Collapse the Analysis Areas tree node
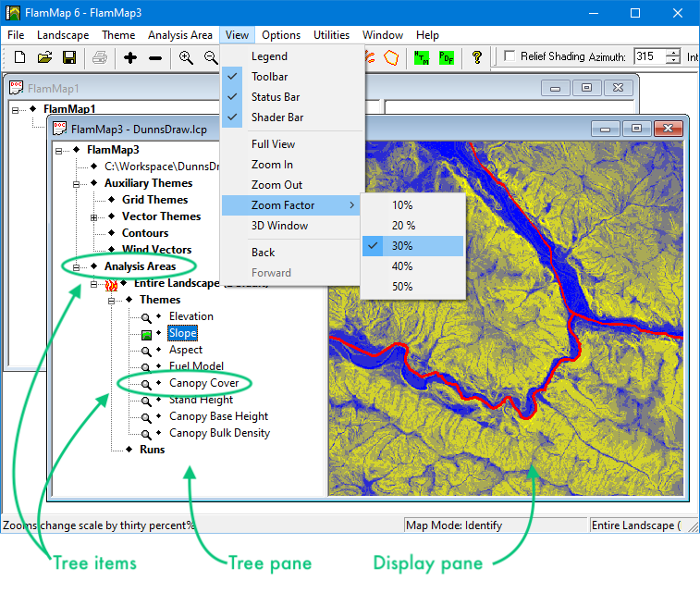700x593 pixels. tap(76, 267)
